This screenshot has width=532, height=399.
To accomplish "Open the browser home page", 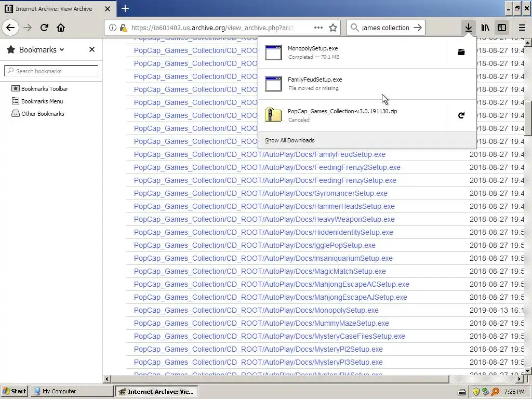I will coord(61,28).
